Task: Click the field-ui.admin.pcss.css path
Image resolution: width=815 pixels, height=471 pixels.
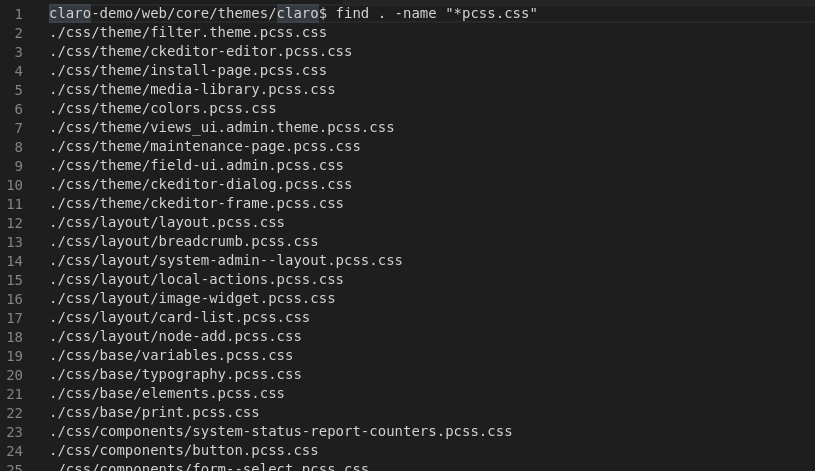Action: point(196,165)
